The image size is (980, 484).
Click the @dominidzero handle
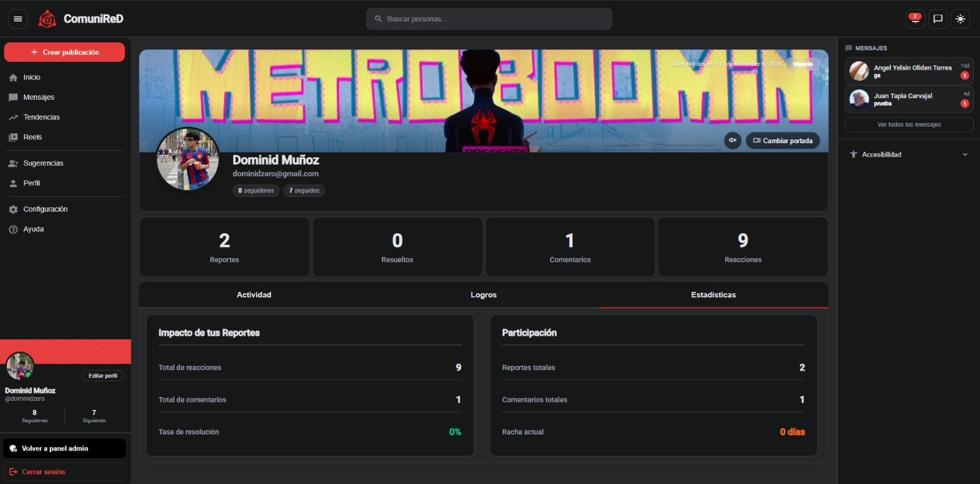pos(25,399)
